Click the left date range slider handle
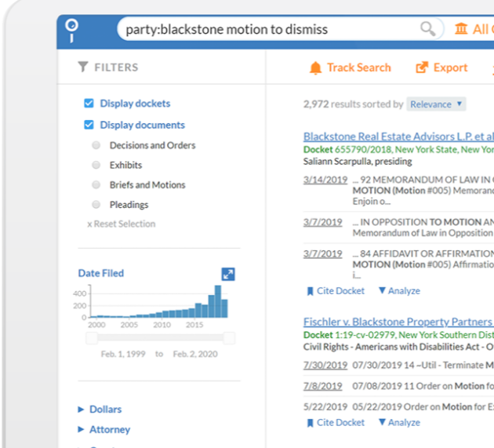 pos(91,337)
